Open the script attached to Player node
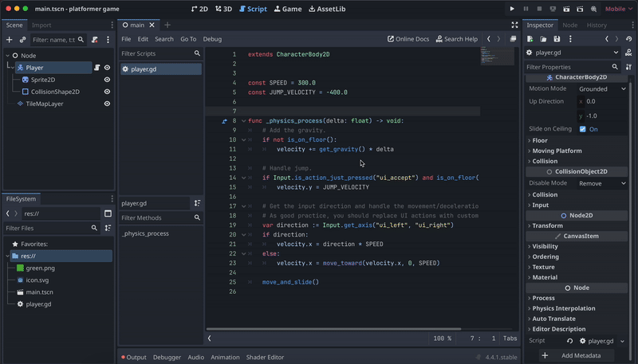 (96, 68)
